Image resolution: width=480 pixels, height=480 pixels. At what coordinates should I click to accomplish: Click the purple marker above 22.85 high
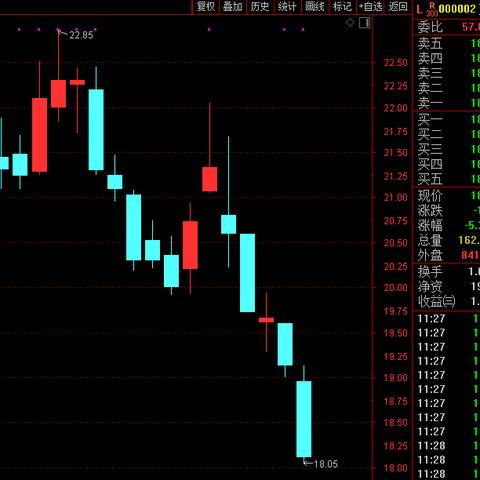click(x=58, y=30)
